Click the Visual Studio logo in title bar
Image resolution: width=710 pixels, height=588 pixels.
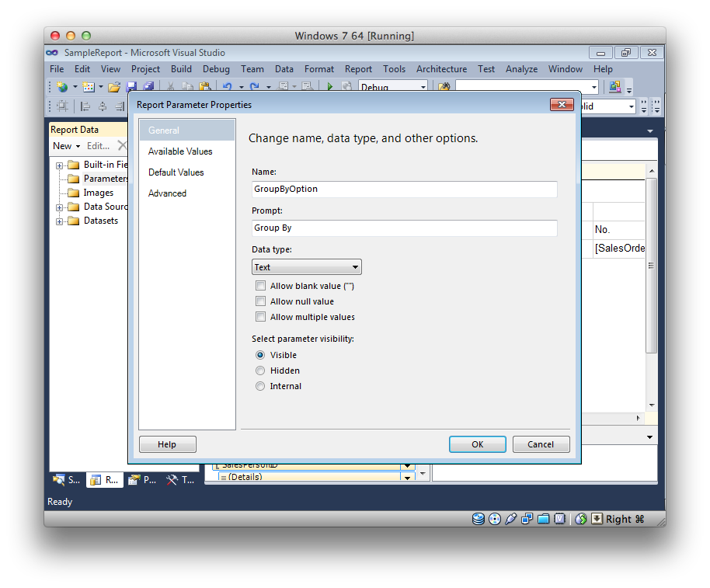coord(52,53)
